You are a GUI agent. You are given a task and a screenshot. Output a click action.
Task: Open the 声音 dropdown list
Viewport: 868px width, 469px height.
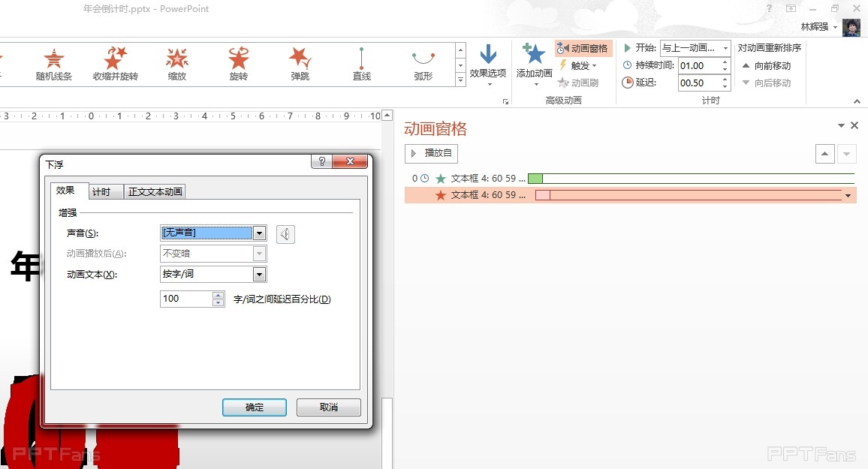point(259,233)
